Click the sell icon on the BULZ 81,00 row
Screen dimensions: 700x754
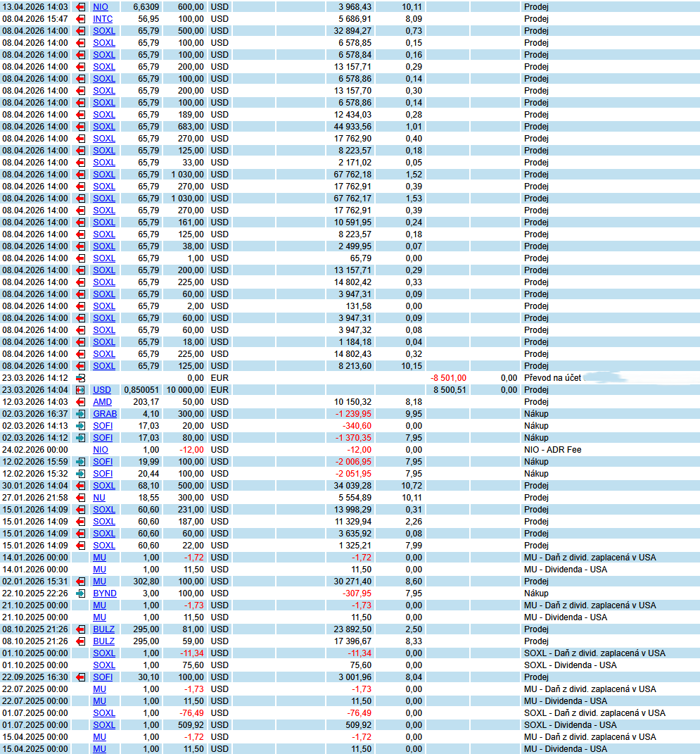pos(80,629)
